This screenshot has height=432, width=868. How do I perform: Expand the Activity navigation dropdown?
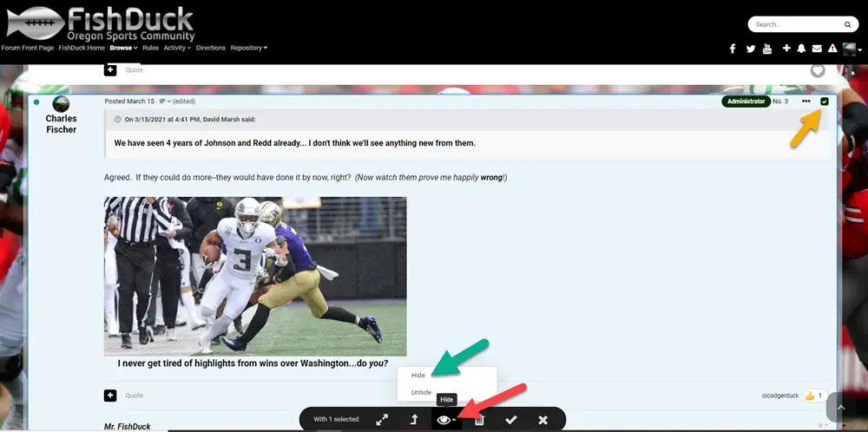(x=176, y=48)
